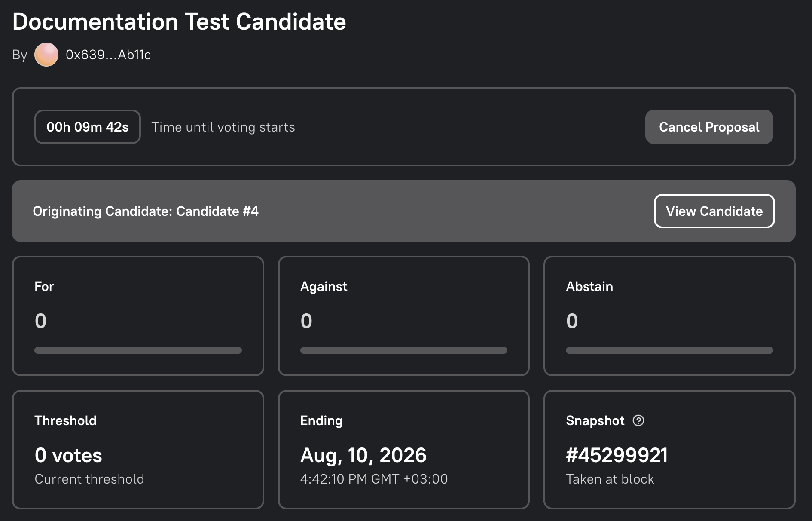Open proposer address 0x639...Ab11c
This screenshot has height=521, width=812.
coord(108,55)
